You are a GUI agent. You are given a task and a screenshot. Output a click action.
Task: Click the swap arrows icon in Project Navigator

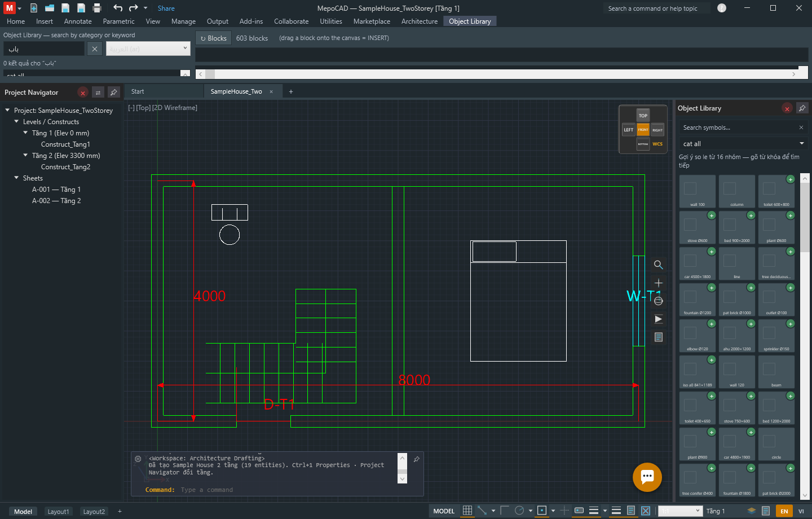coord(98,93)
